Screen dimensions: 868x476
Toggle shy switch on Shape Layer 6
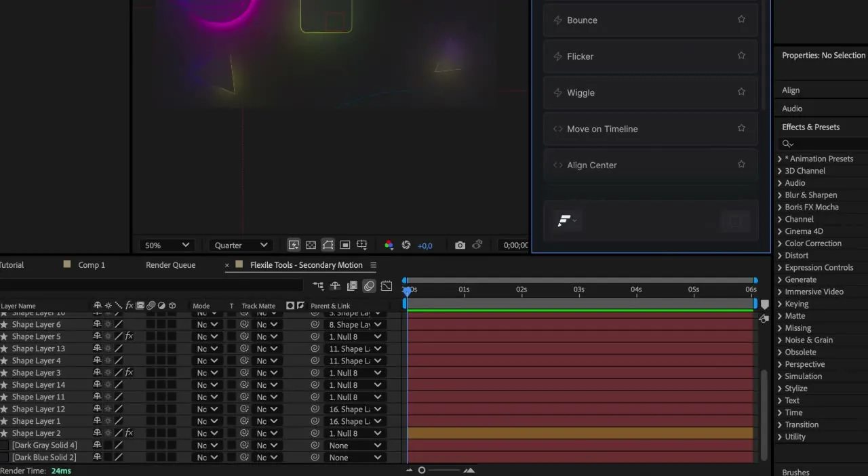(x=97, y=325)
